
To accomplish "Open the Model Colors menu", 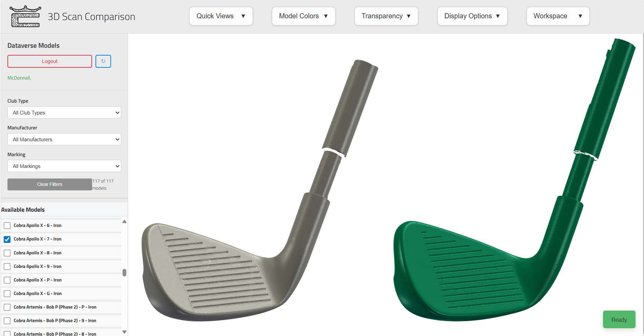I will point(304,16).
